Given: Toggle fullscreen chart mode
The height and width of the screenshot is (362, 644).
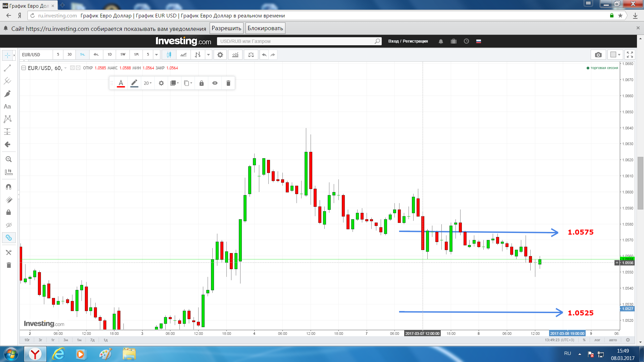Looking at the screenshot, I should tap(630, 55).
